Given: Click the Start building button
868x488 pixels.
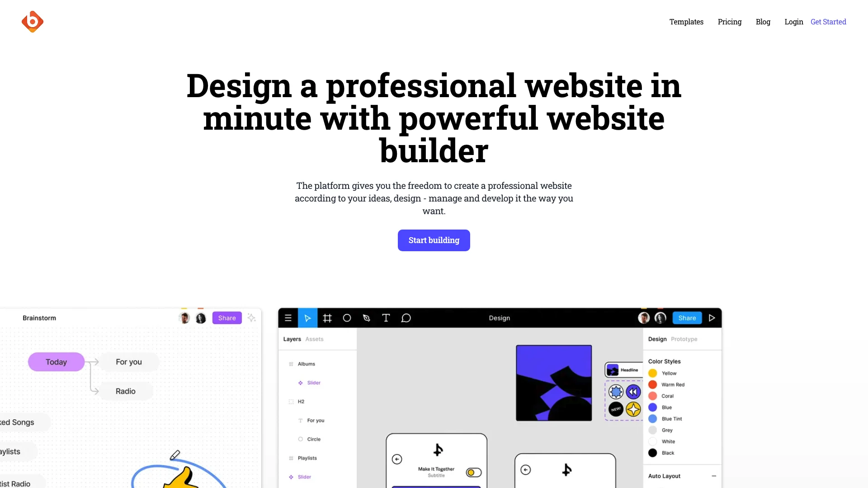Looking at the screenshot, I should 434,239.
